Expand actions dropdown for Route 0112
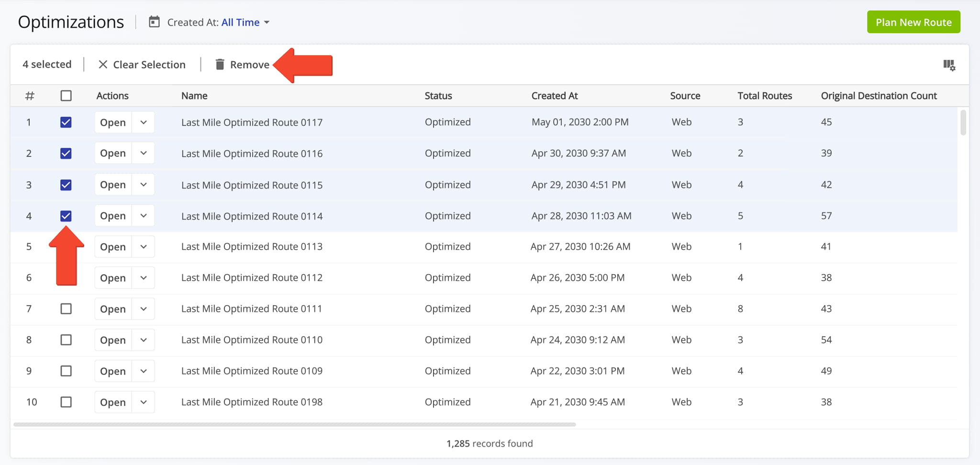The width and height of the screenshot is (980, 465). 143,278
